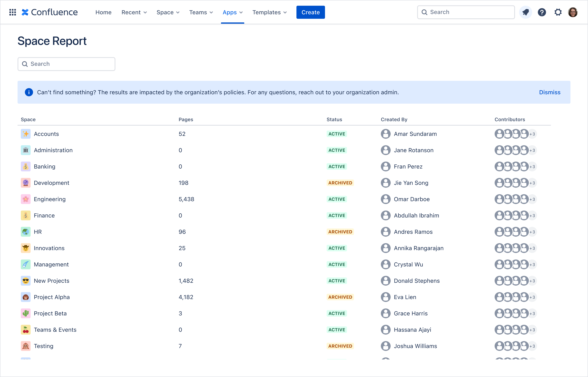Show more contributors for Development row
The height and width of the screenshot is (377, 588).
point(532,183)
